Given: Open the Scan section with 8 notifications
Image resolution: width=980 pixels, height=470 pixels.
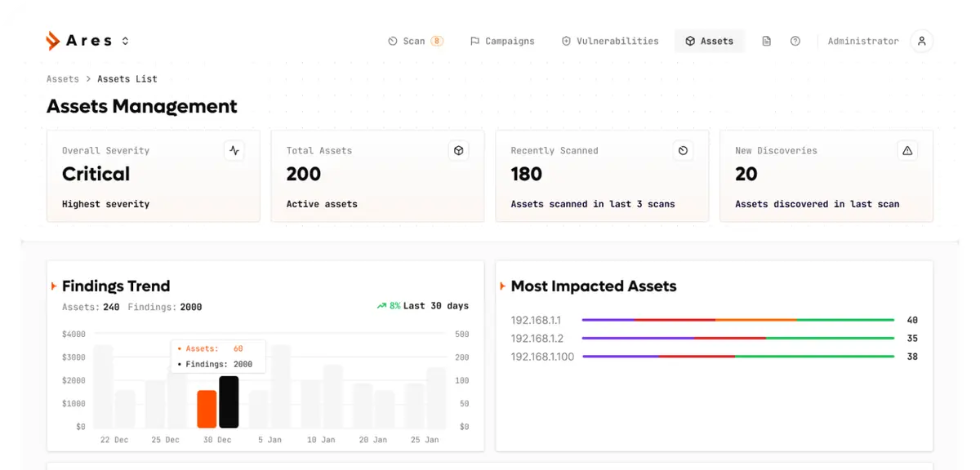Looking at the screenshot, I should 412,41.
